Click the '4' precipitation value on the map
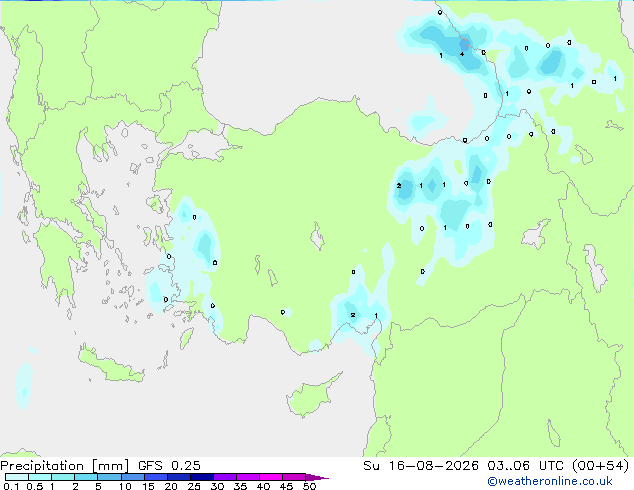Viewport: 634px width, 490px height. 462,54
